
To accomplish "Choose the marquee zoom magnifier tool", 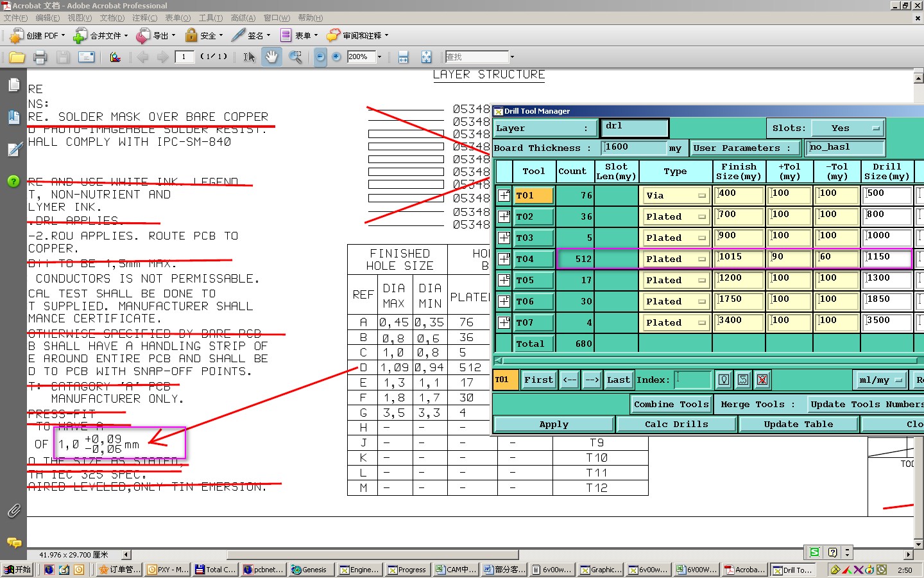I will coord(296,57).
